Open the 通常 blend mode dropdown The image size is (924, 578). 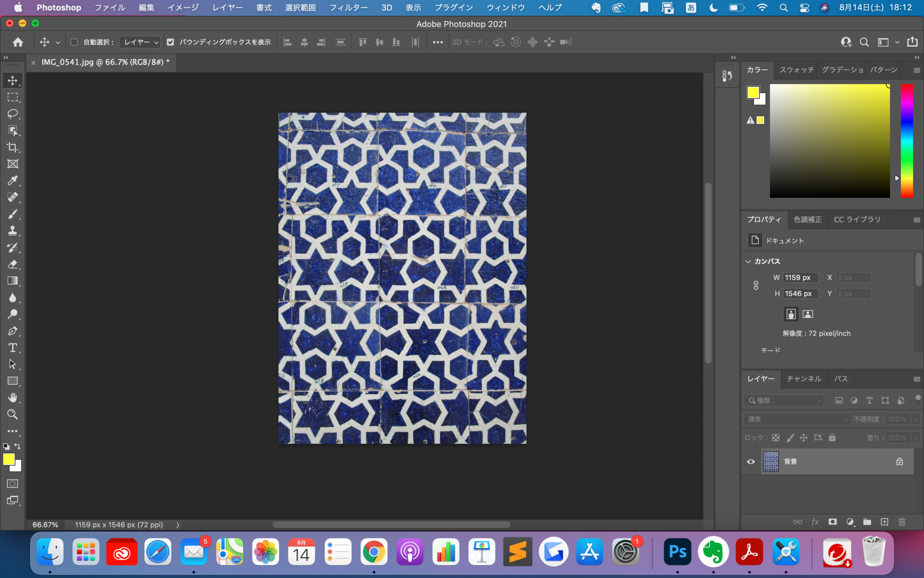(797, 419)
